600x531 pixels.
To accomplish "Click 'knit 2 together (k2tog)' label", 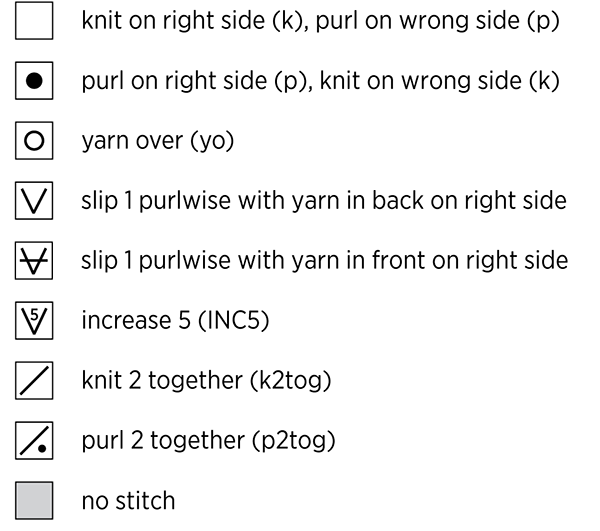I will (x=206, y=381).
